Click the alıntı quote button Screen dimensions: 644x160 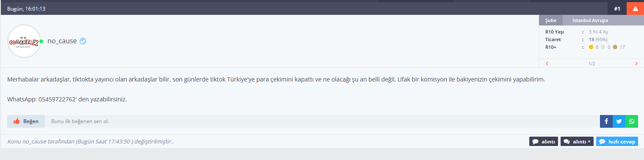[x=544, y=142]
